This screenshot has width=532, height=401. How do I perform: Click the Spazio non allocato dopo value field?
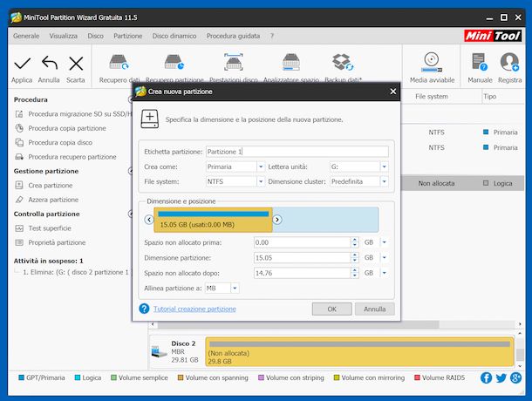pos(302,273)
